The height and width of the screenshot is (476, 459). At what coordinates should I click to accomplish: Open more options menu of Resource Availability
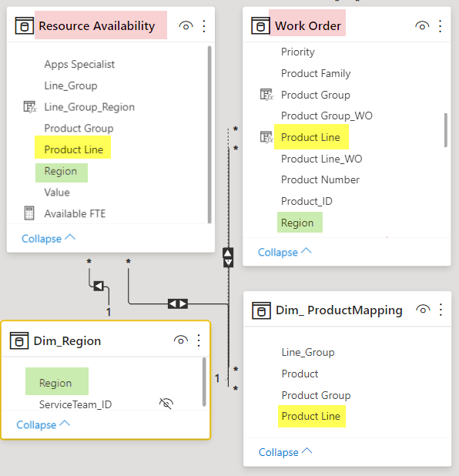click(204, 26)
